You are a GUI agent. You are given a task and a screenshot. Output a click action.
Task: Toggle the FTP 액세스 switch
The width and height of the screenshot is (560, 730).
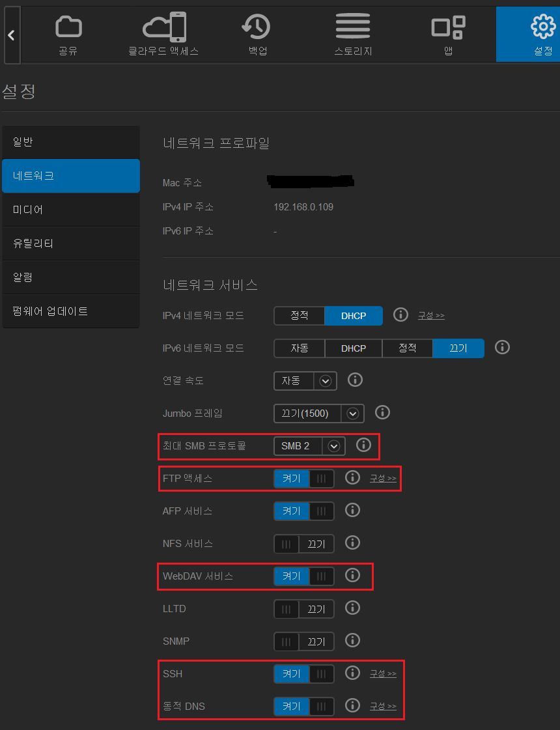click(303, 479)
